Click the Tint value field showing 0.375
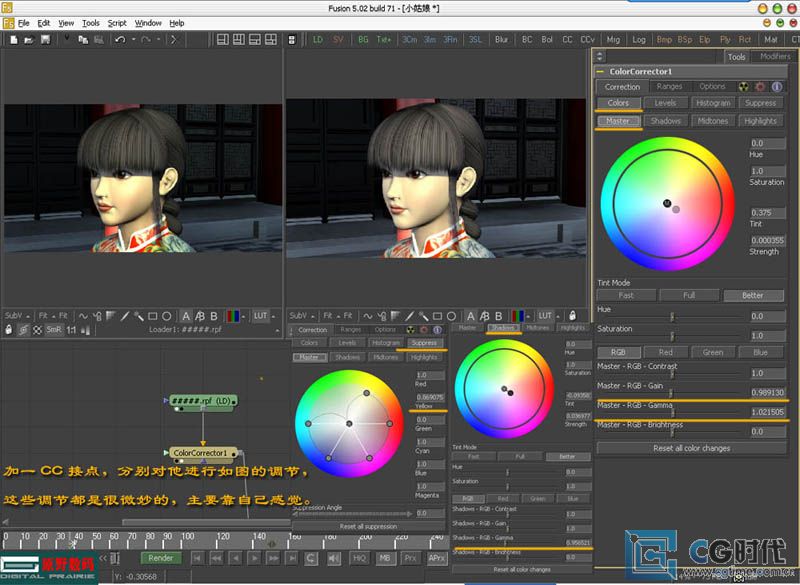The image size is (800, 585). click(767, 213)
